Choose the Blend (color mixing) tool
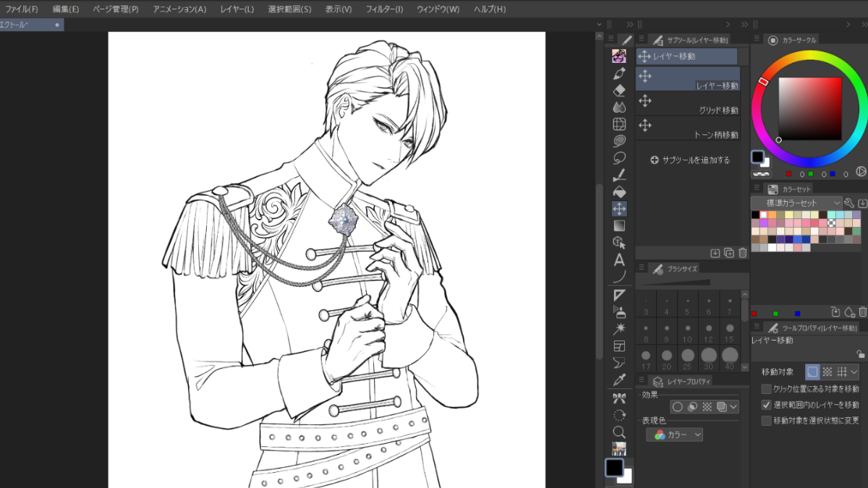Screen dimensions: 868x488 click(619, 107)
